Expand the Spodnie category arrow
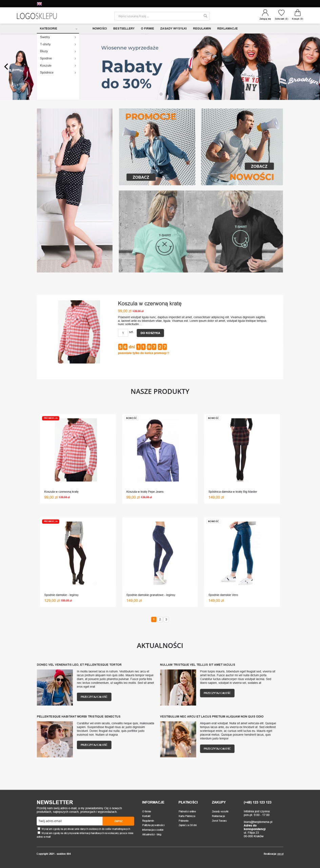The width and height of the screenshot is (320, 868). click(75, 59)
